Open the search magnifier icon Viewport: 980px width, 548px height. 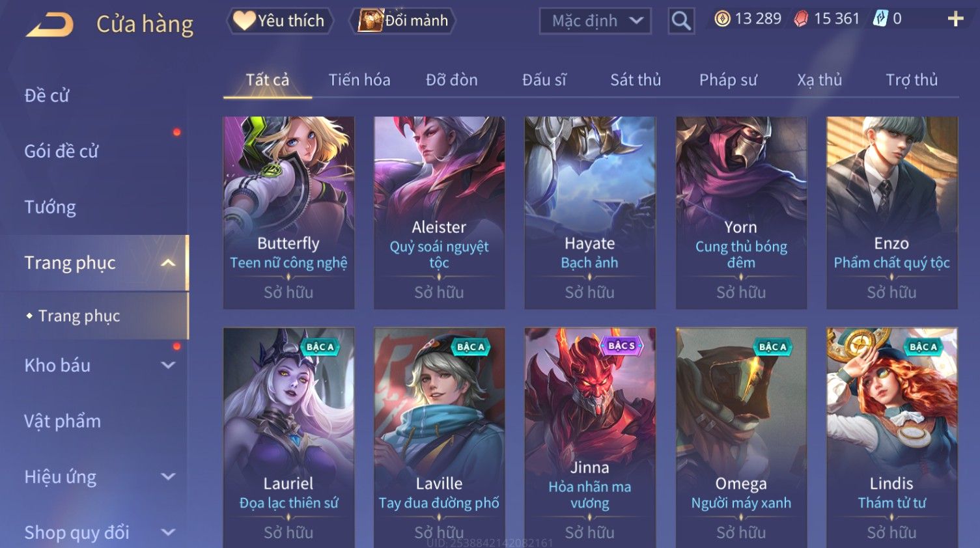click(681, 21)
